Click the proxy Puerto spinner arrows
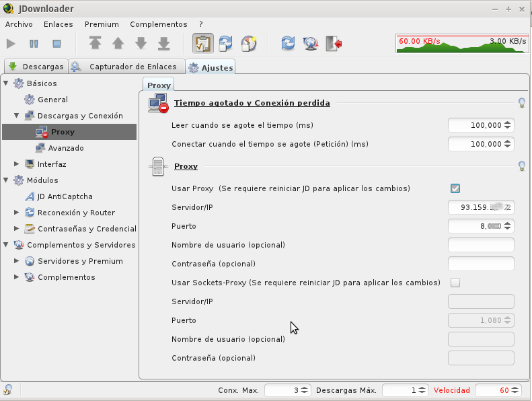532x401 pixels. (507, 226)
